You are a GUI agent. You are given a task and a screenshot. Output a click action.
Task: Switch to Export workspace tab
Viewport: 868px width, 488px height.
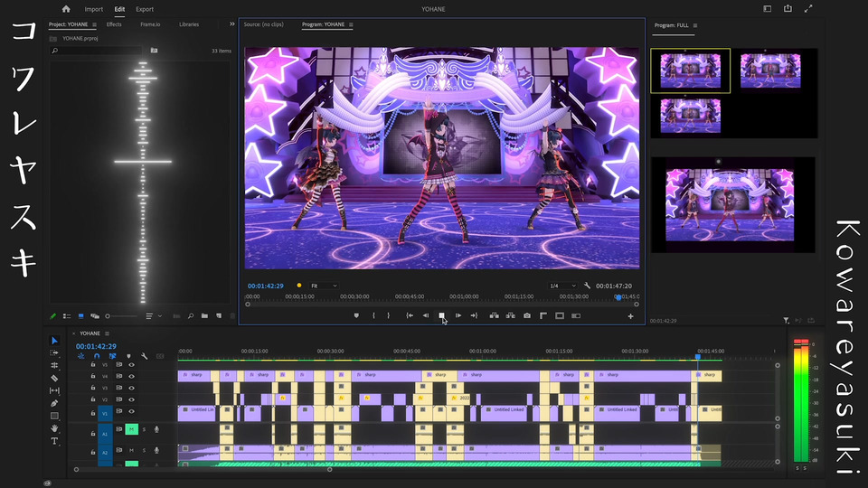[x=145, y=9]
